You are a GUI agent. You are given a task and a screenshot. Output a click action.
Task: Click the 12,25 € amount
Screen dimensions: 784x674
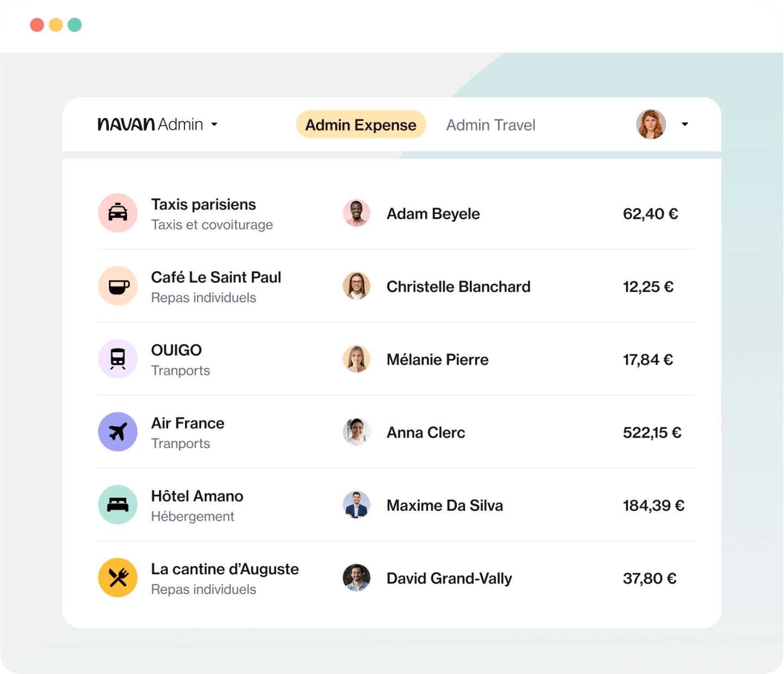648,287
